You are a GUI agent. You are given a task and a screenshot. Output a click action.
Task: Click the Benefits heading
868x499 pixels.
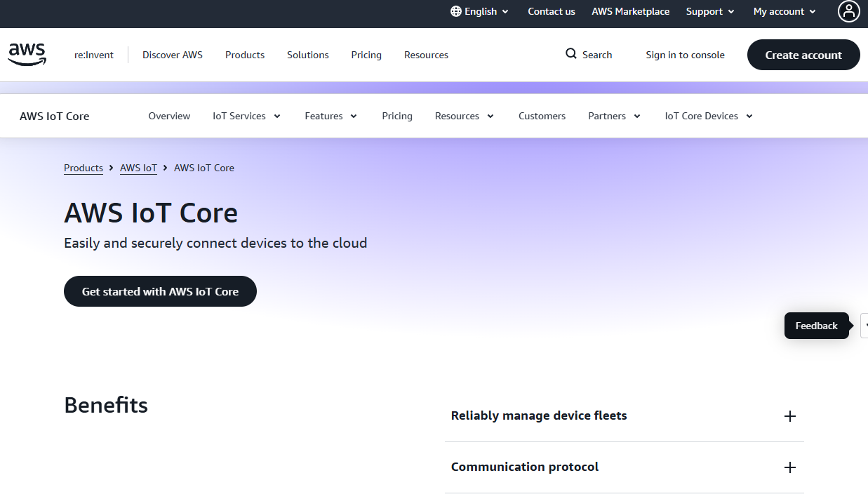(106, 405)
